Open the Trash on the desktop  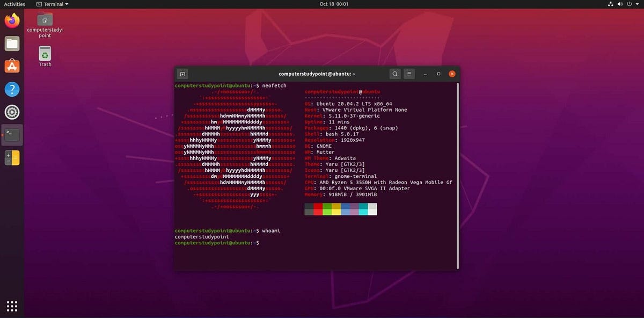pos(45,55)
